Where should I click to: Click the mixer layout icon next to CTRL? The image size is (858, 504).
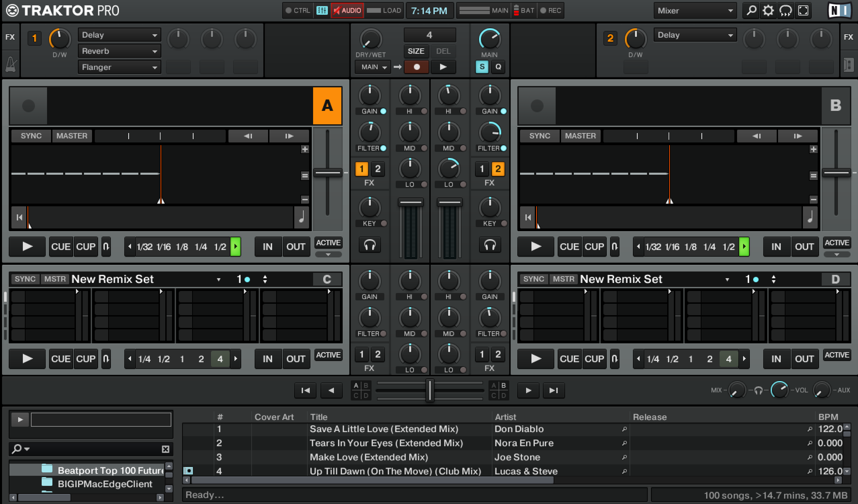pos(322,10)
